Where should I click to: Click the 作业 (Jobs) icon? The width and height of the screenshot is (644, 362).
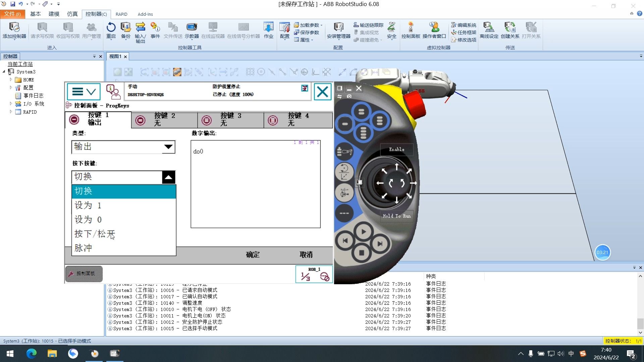tap(268, 30)
